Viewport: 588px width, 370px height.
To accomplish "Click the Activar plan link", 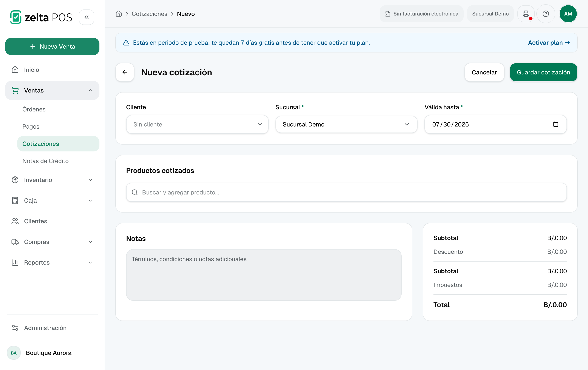I will [549, 43].
